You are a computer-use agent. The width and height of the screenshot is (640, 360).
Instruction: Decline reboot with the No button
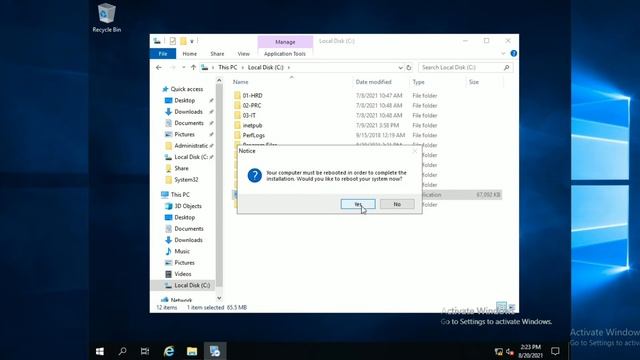click(397, 204)
